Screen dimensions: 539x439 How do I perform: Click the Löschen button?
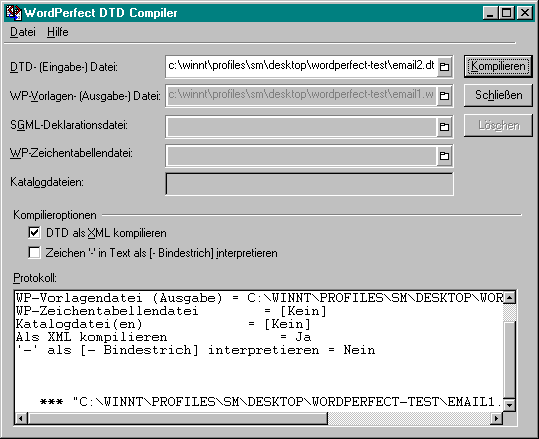498,125
